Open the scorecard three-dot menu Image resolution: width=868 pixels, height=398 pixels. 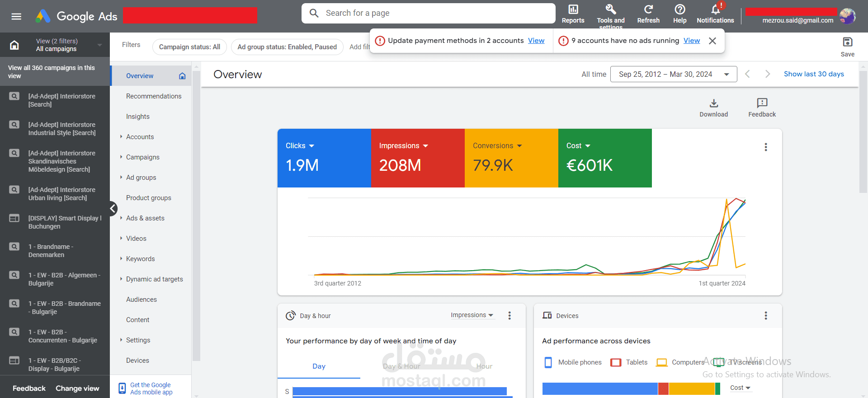(x=766, y=147)
